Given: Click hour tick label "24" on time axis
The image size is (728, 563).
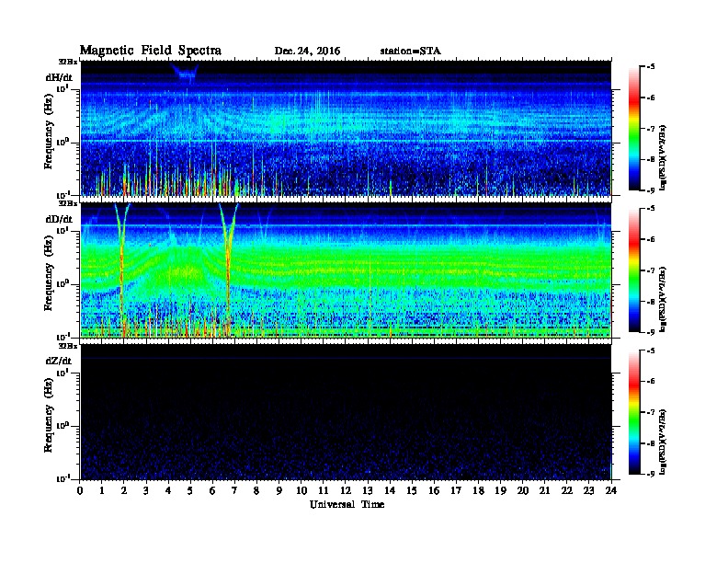Looking at the screenshot, I should pyautogui.click(x=611, y=490).
